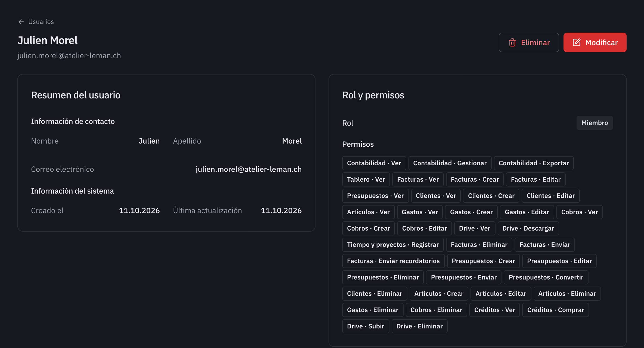The height and width of the screenshot is (348, 644).
Task: Click the Facturas · Enviar recordatorios tag
Action: coord(393,261)
